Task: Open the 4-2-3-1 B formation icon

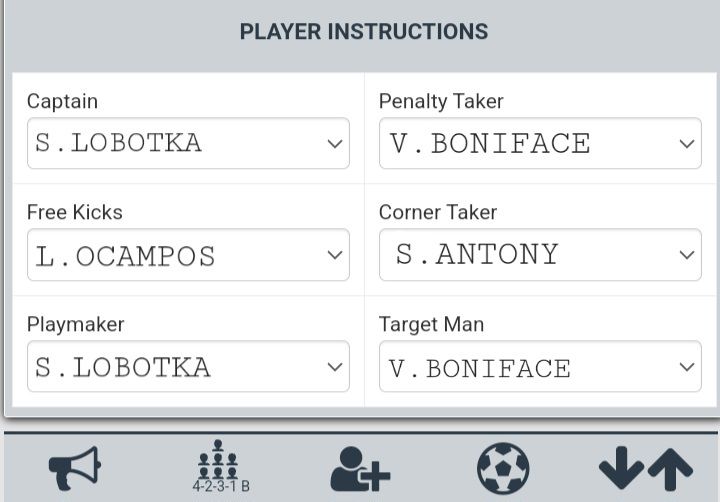Action: pyautogui.click(x=219, y=467)
